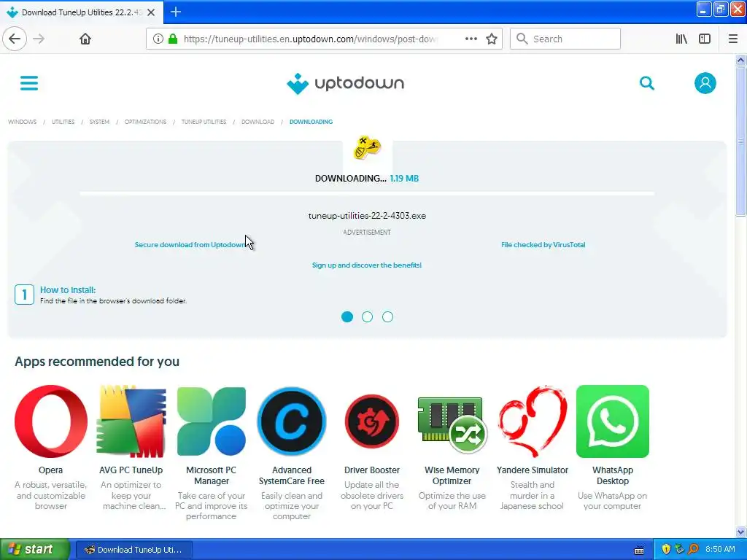Viewport: 747px width, 560px height.
Task: Click the security shield tray icon
Action: coord(667,550)
